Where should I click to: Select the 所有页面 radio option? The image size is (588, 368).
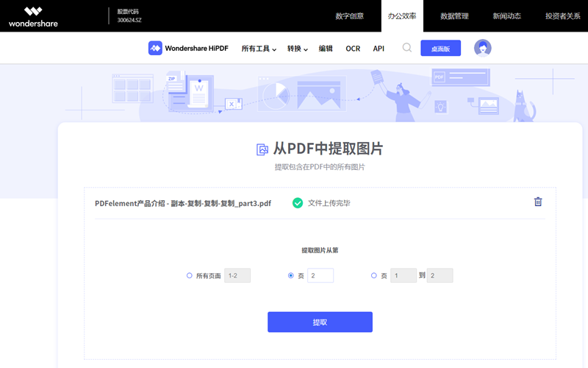point(190,275)
